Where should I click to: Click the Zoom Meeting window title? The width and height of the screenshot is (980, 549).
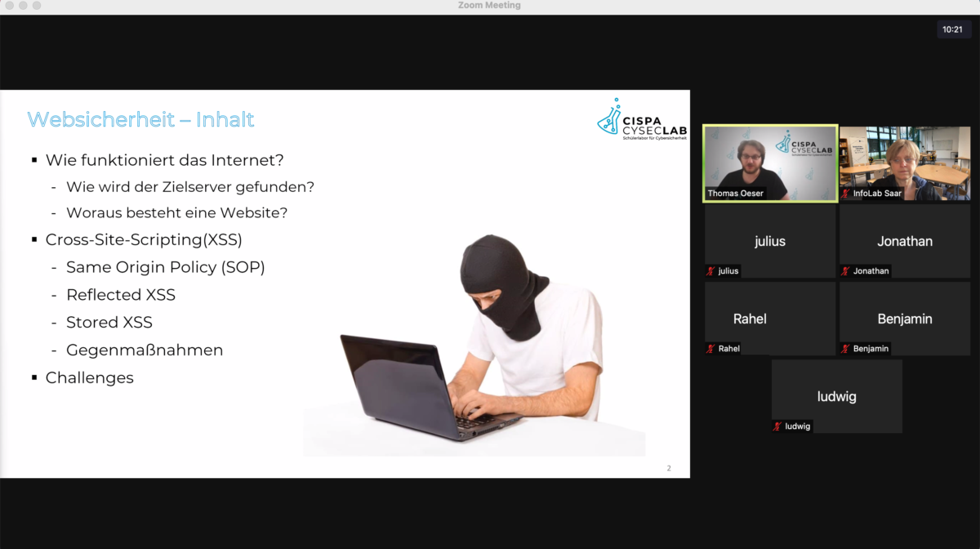[x=489, y=6]
